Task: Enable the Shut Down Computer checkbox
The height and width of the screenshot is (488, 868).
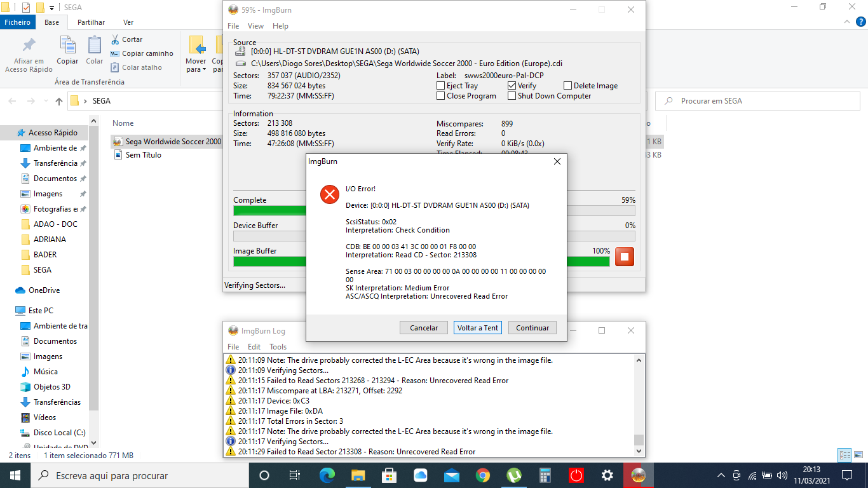Action: (512, 96)
